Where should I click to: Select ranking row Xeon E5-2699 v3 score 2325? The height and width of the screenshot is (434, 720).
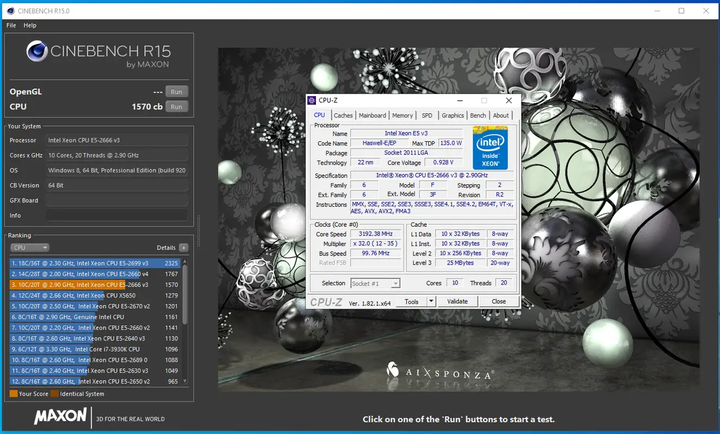pos(95,263)
